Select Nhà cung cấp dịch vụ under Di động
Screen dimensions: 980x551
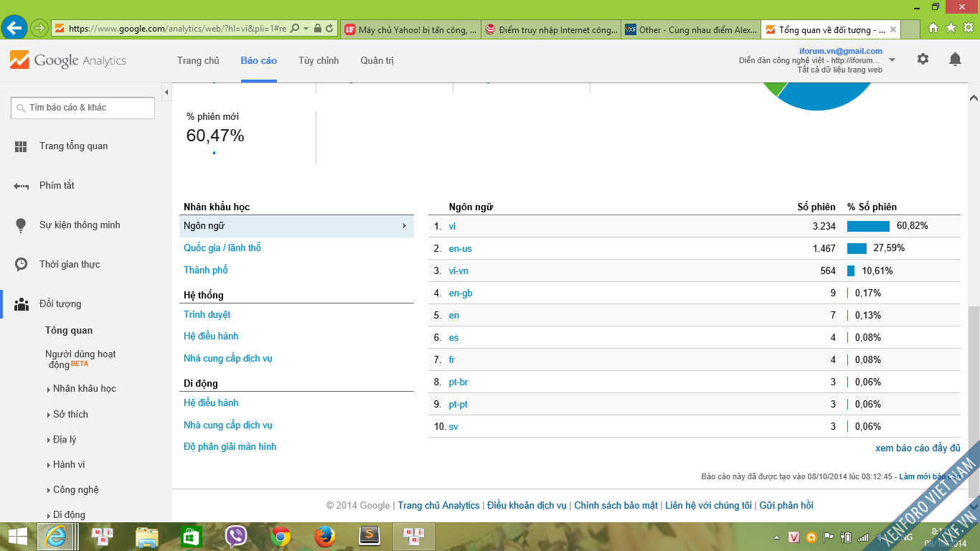coord(228,425)
